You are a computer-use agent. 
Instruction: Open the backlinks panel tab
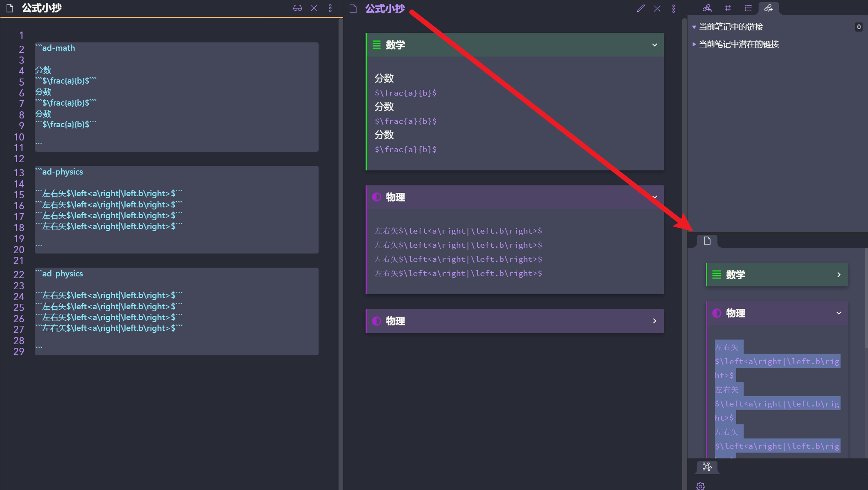click(x=707, y=8)
